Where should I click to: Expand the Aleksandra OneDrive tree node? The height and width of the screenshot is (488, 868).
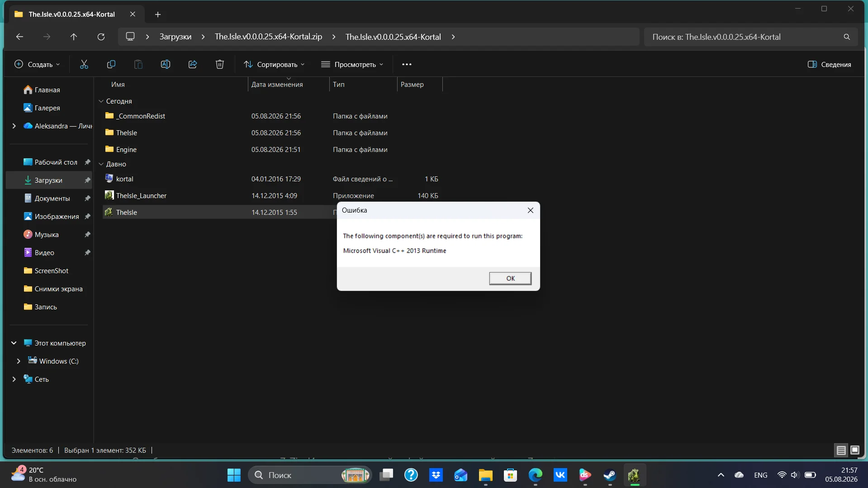point(14,126)
